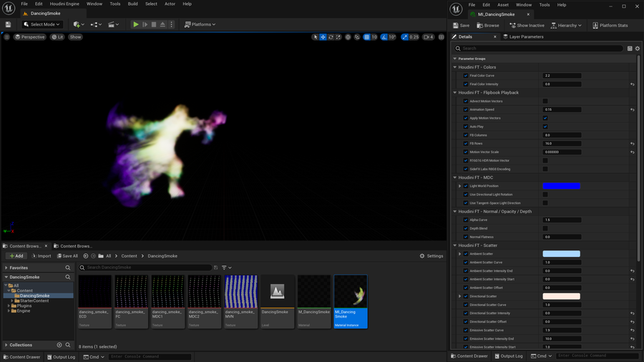Select the translate gizmo tool in viewport

[323, 37]
